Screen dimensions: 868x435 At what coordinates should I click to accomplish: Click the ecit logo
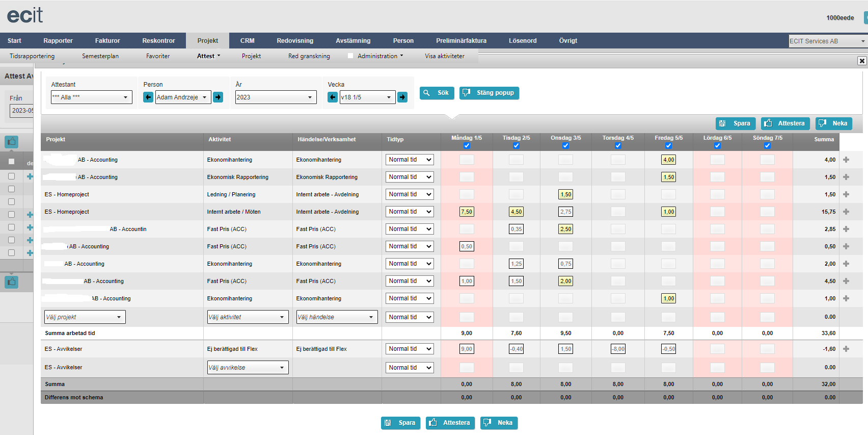(25, 15)
